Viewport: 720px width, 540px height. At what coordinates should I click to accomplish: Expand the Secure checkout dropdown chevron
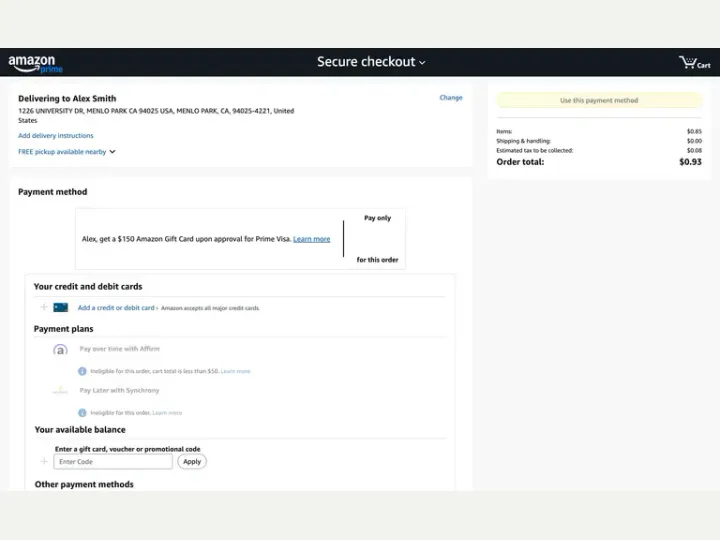[422, 62]
